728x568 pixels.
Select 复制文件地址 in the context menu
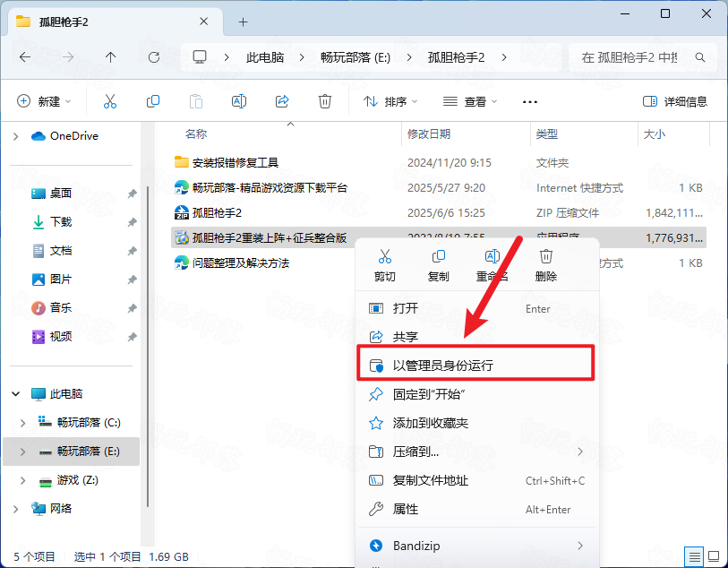pos(477,480)
